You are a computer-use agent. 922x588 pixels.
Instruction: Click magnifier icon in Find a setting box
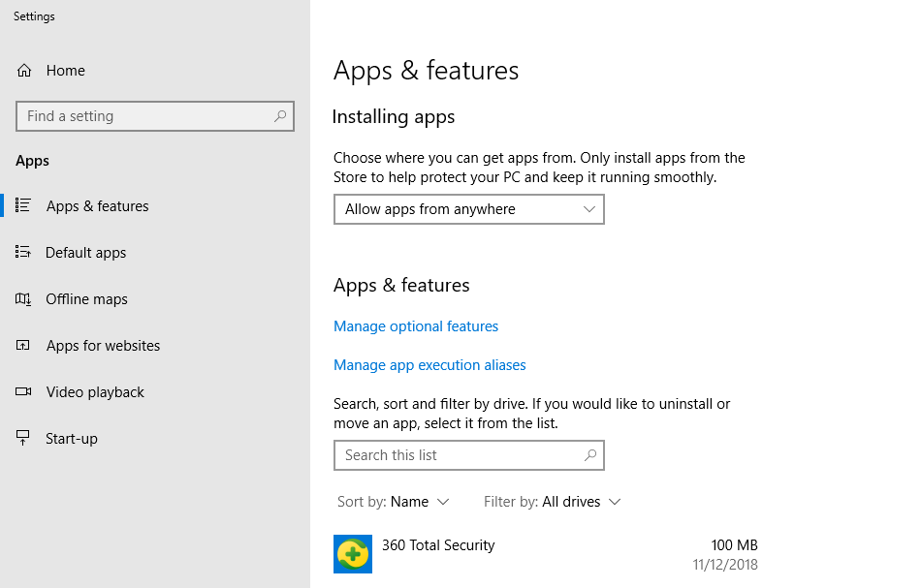[x=280, y=116]
